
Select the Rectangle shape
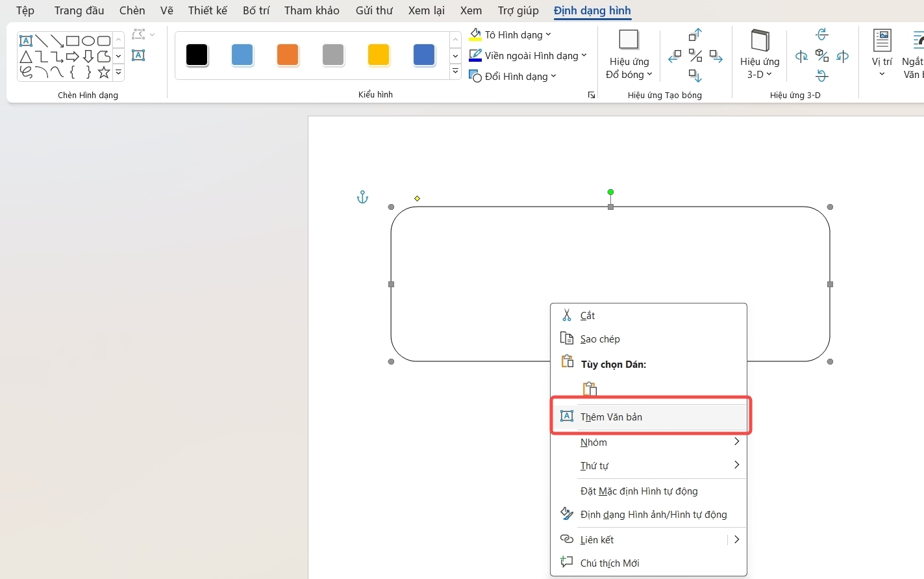click(x=73, y=41)
